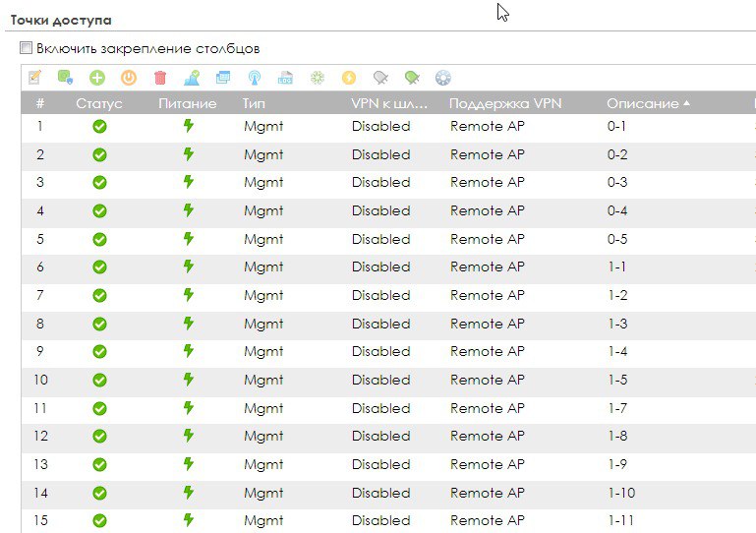Select description cell 1-3
756x533 pixels.
617,324
